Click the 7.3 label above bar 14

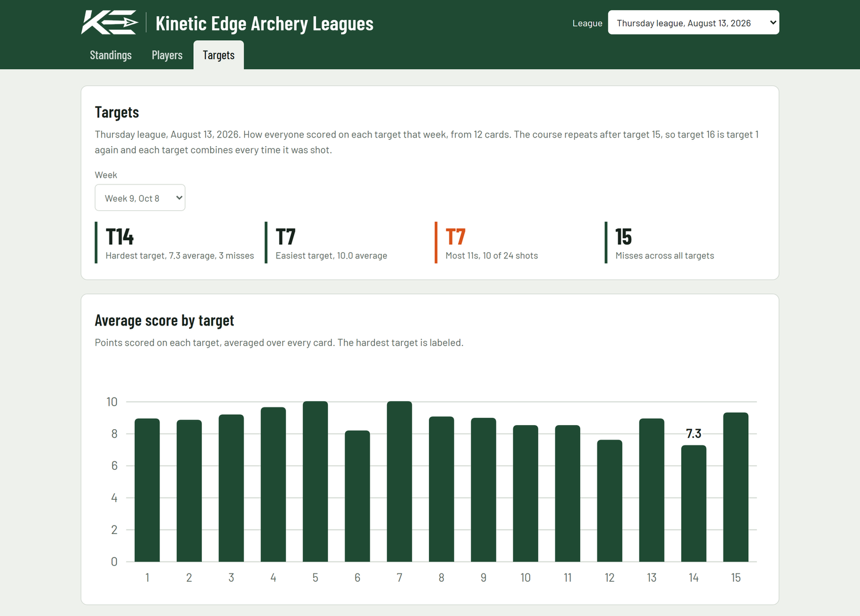click(x=694, y=434)
